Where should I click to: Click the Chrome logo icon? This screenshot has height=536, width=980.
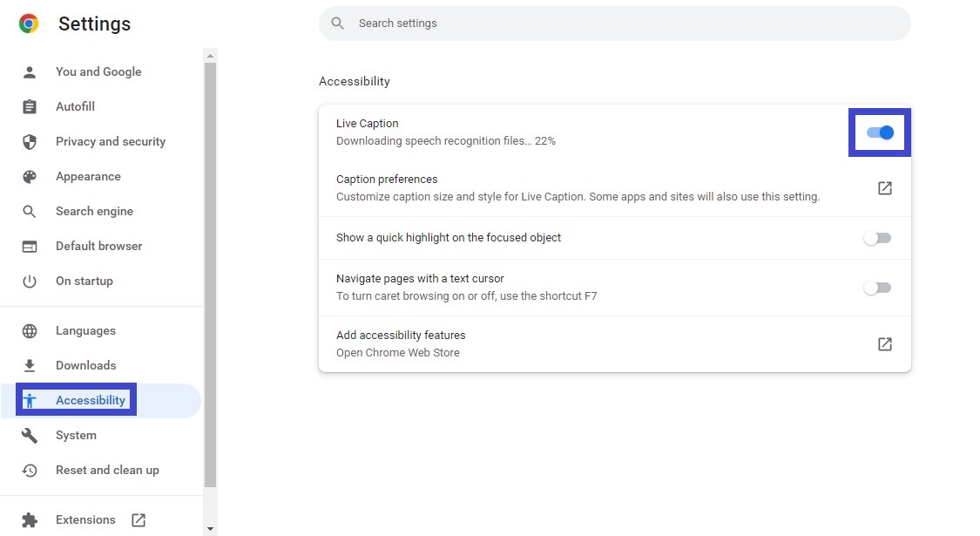pos(29,24)
